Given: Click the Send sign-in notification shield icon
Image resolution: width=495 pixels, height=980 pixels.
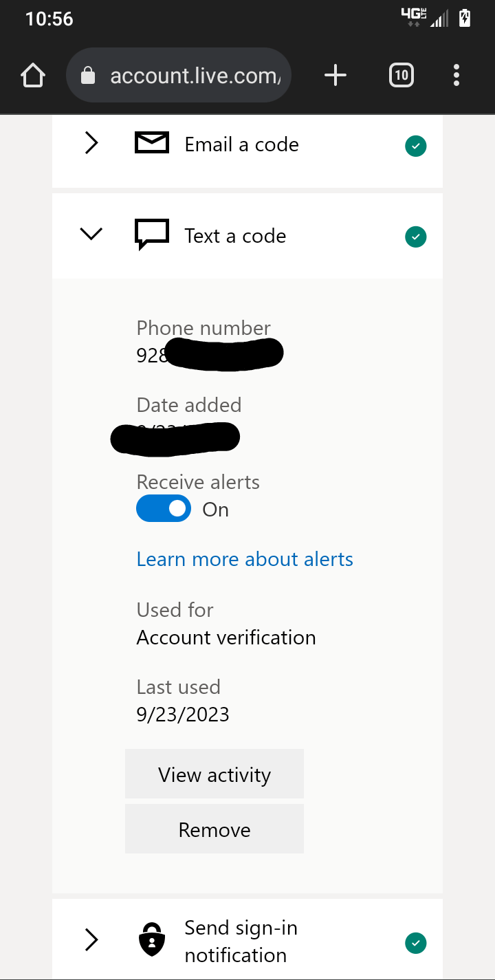Looking at the screenshot, I should point(151,939).
